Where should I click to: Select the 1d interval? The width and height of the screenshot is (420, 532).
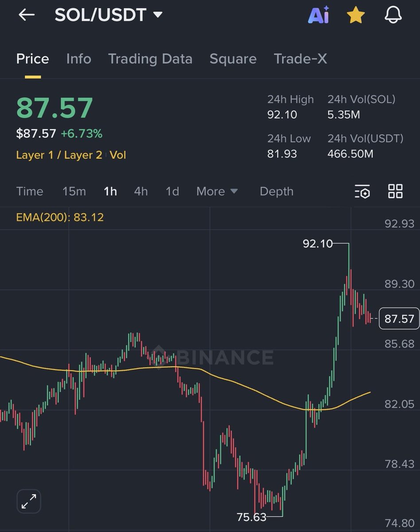[x=172, y=192]
